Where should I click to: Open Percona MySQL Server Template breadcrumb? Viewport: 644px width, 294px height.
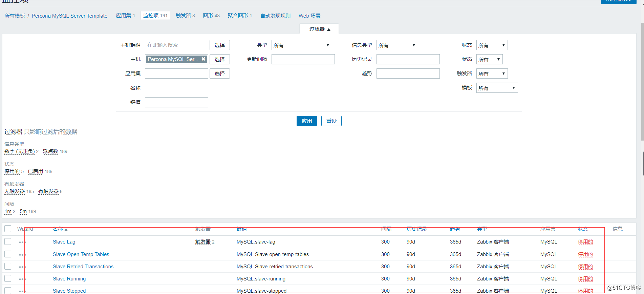coord(69,16)
